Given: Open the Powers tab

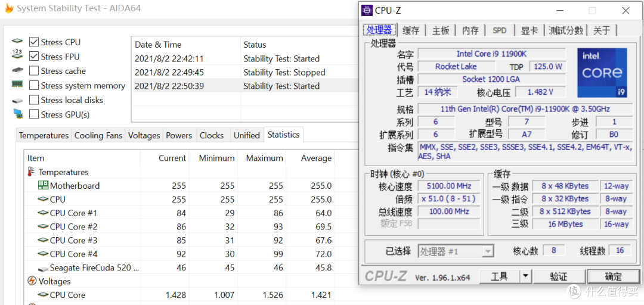Looking at the screenshot, I should [179, 135].
